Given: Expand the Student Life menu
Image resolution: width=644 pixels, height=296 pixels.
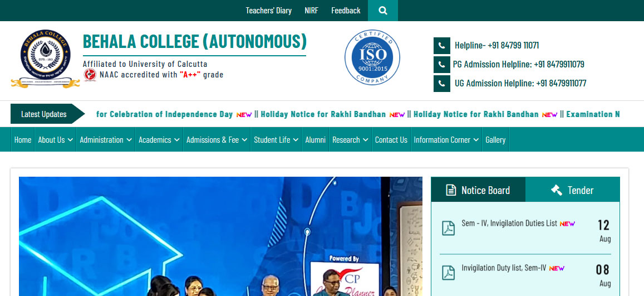Looking at the screenshot, I should [x=276, y=140].
